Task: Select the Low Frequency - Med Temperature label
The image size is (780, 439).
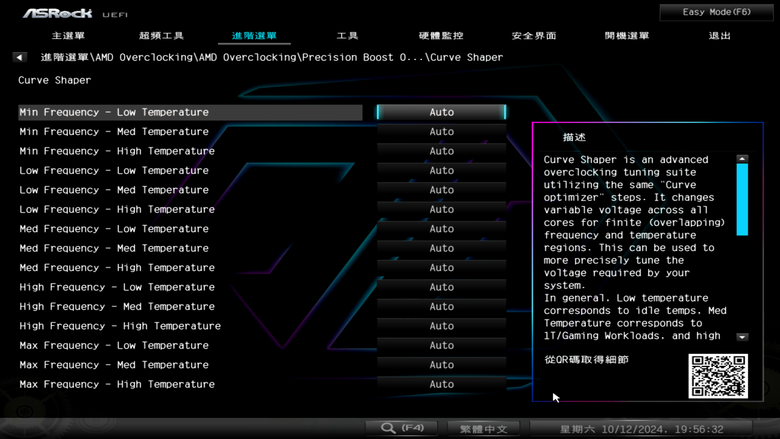Action: [114, 190]
